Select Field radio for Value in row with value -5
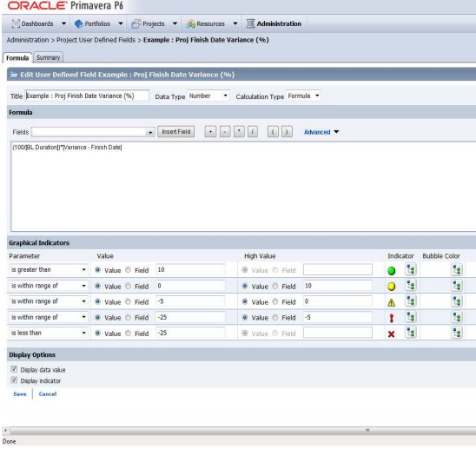This screenshot has width=476, height=449. [128, 301]
